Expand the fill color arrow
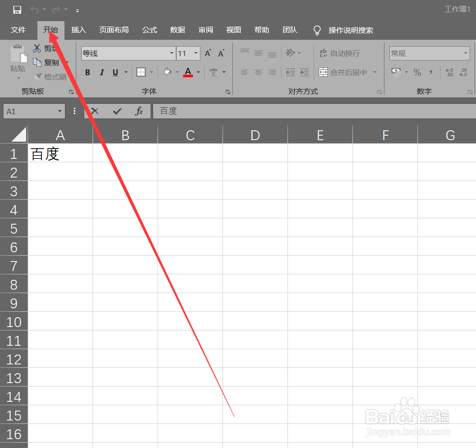The image size is (476, 448). 177,72
